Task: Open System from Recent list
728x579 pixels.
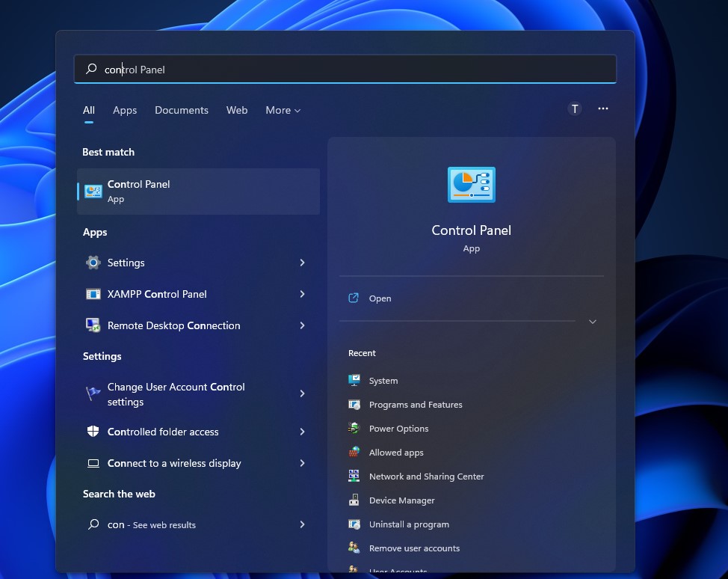Action: click(x=383, y=381)
